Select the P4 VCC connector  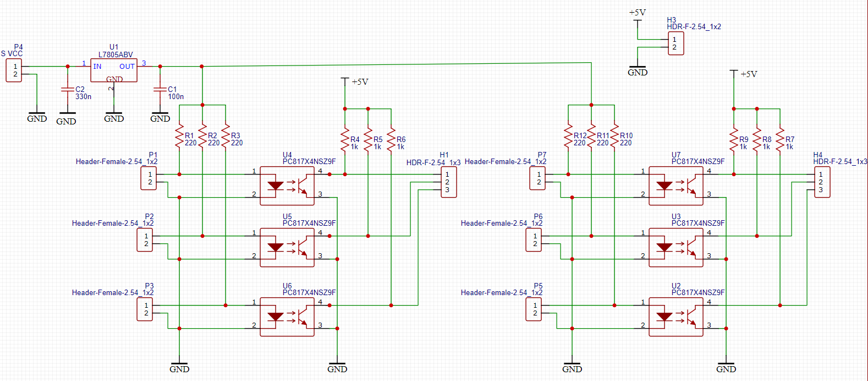coord(14,70)
